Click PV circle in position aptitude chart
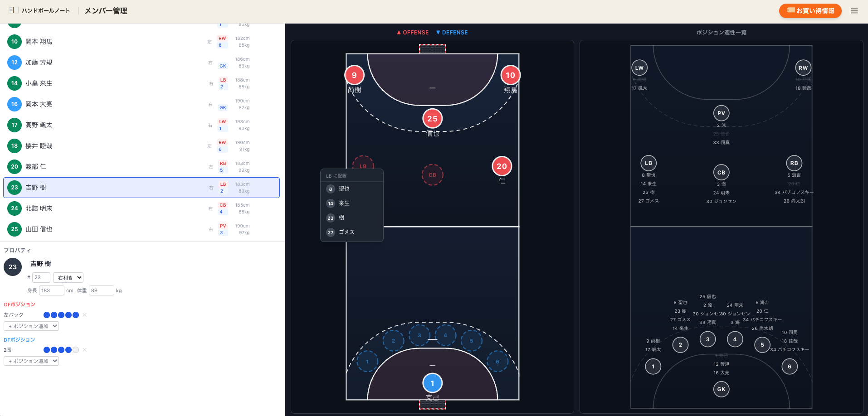Viewport: 868px width, 416px height. (x=721, y=113)
